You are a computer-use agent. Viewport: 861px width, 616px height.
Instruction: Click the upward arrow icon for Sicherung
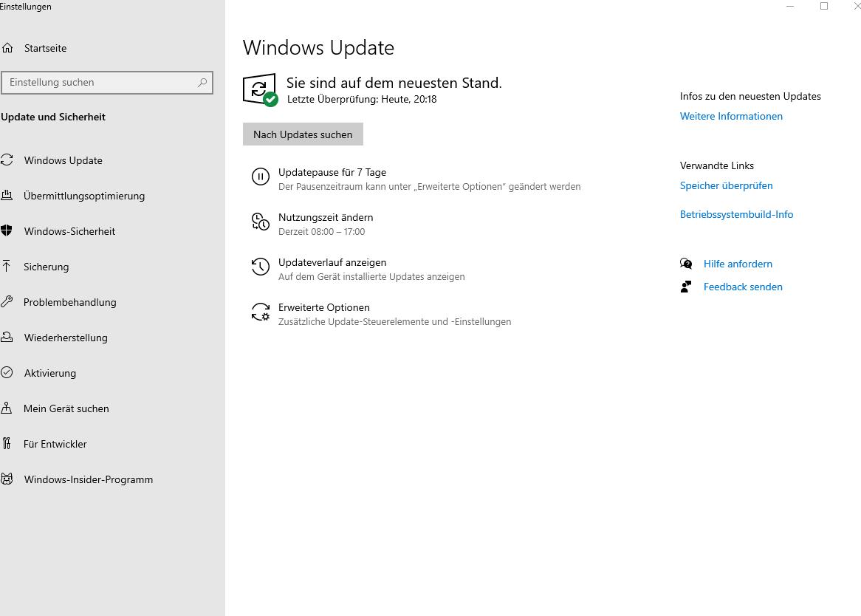(7, 267)
